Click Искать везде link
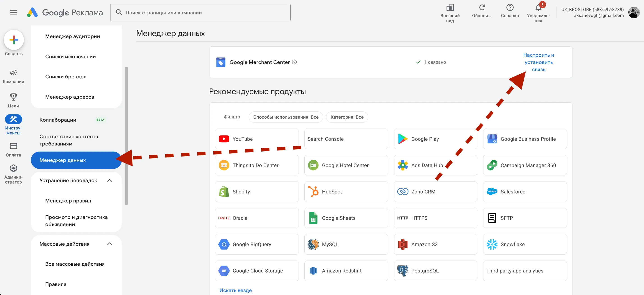 tap(235, 290)
